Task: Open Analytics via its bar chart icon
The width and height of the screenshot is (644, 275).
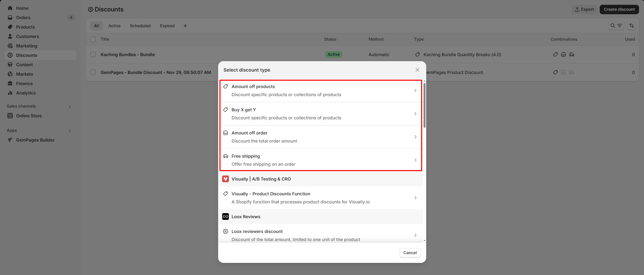Action: [10, 93]
